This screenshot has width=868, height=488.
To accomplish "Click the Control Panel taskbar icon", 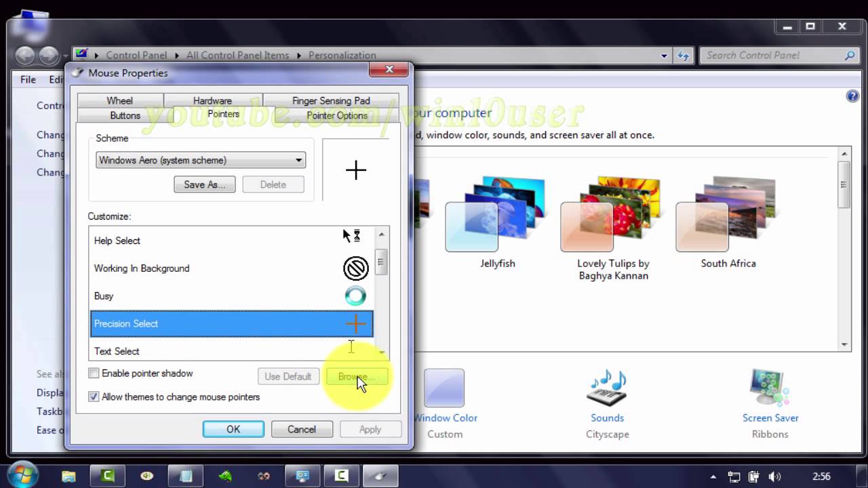I will [x=302, y=476].
